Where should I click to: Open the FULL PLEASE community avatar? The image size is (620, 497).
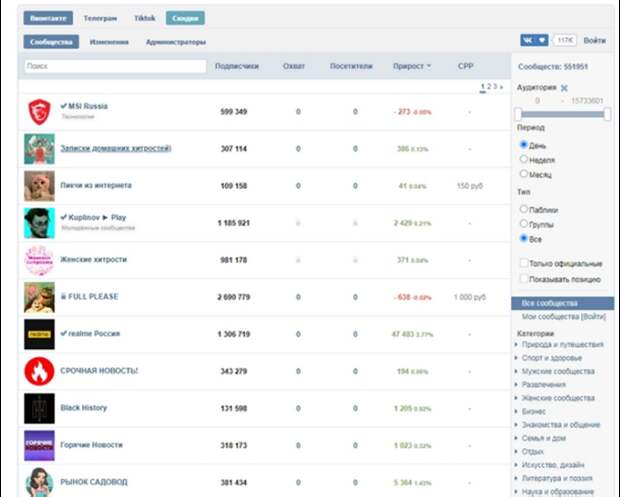(39, 297)
